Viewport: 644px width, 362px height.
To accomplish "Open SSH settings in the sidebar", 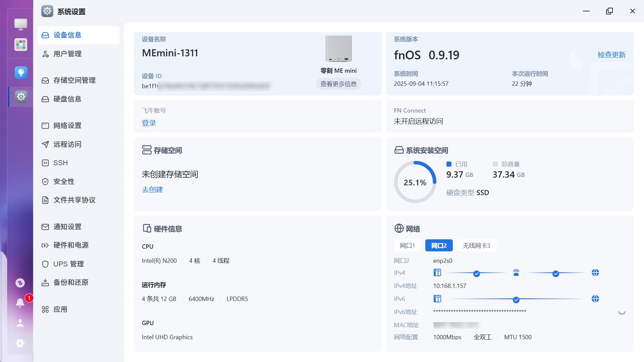I will point(60,163).
